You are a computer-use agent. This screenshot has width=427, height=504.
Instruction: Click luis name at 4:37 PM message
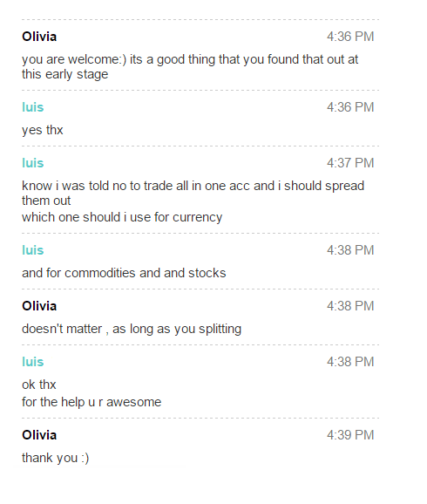[33, 163]
